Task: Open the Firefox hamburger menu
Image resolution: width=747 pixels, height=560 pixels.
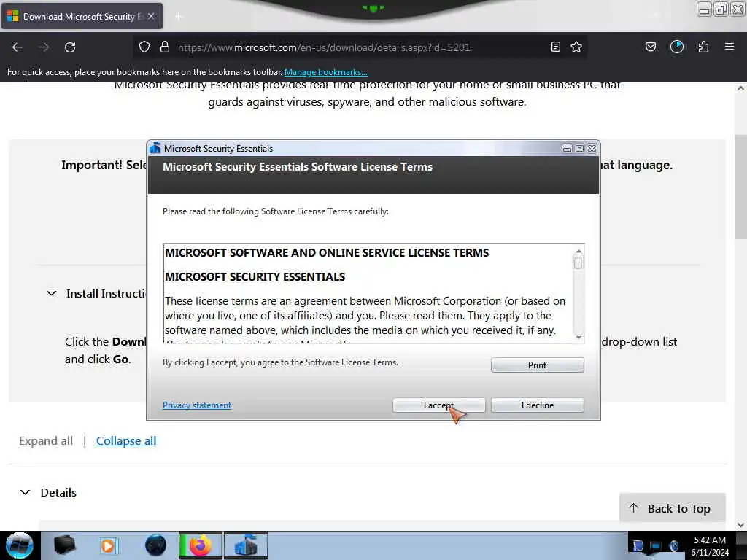Action: (729, 47)
